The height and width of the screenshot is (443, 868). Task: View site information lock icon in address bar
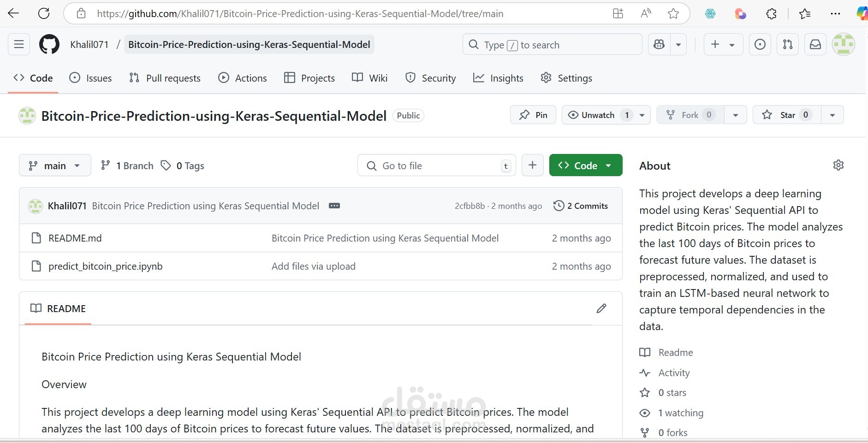tap(81, 13)
